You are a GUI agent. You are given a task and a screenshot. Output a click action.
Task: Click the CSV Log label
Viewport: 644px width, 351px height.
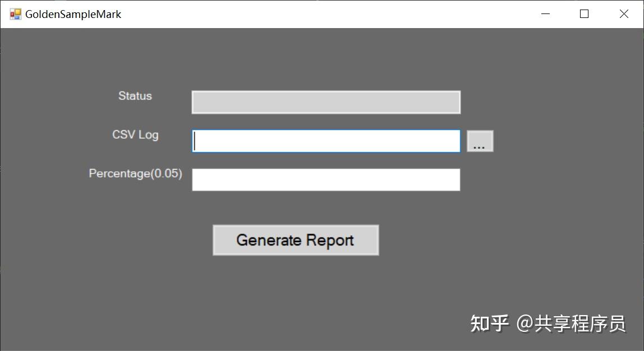click(135, 135)
